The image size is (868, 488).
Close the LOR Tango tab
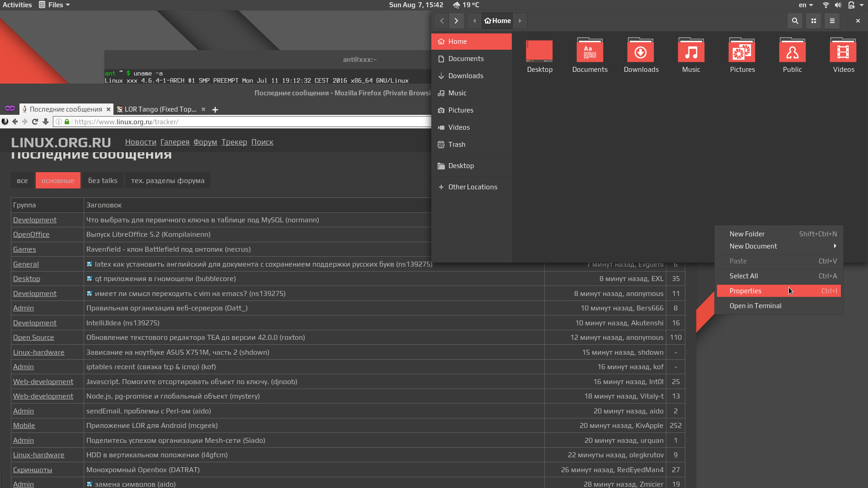tap(203, 109)
